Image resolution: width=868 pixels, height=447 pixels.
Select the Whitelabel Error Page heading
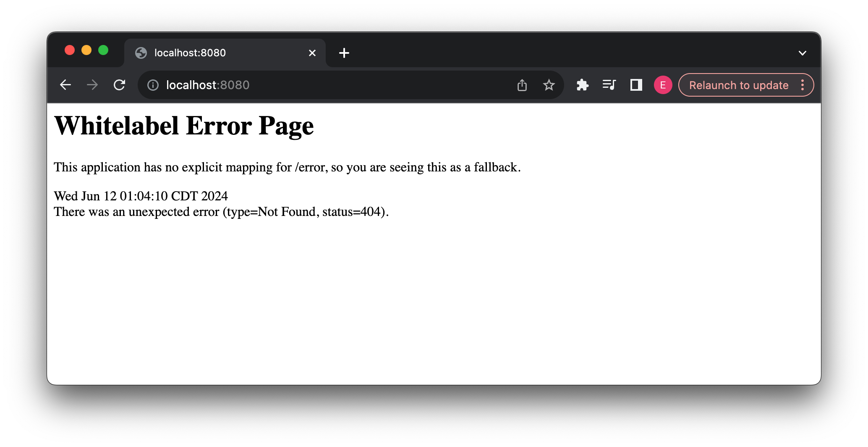pos(184,126)
